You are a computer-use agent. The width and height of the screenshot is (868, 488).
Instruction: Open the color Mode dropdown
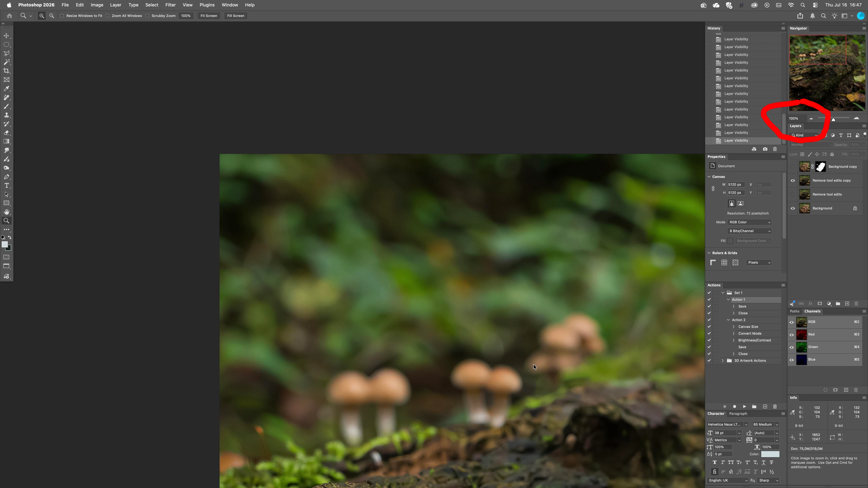coord(749,222)
